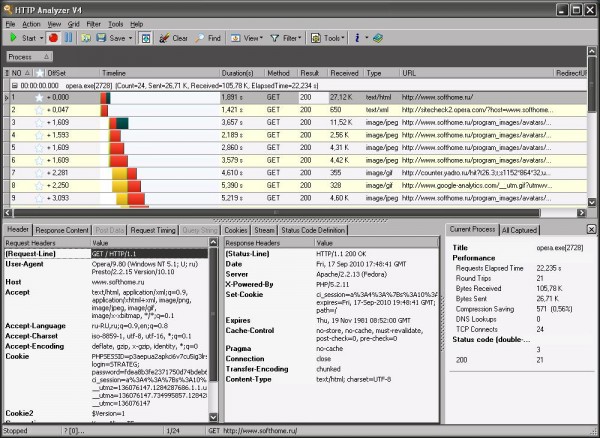Toggle the star on request row 1

(39, 98)
